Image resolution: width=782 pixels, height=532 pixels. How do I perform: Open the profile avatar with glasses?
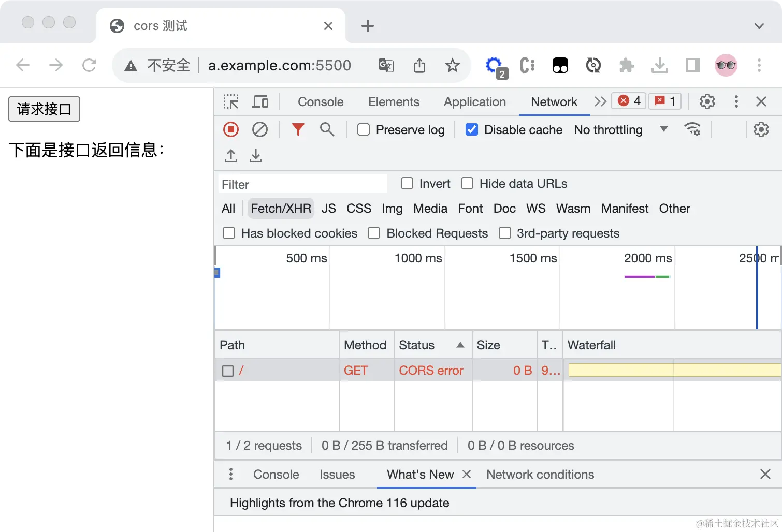726,65
